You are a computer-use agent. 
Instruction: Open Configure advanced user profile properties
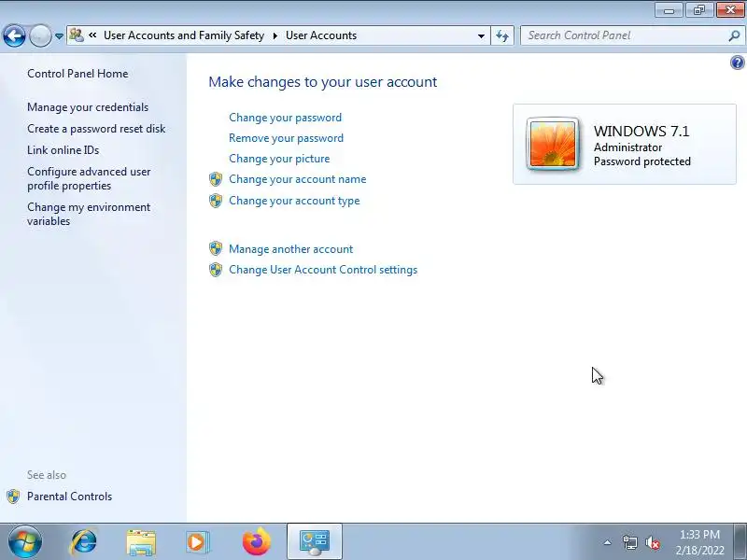(89, 178)
